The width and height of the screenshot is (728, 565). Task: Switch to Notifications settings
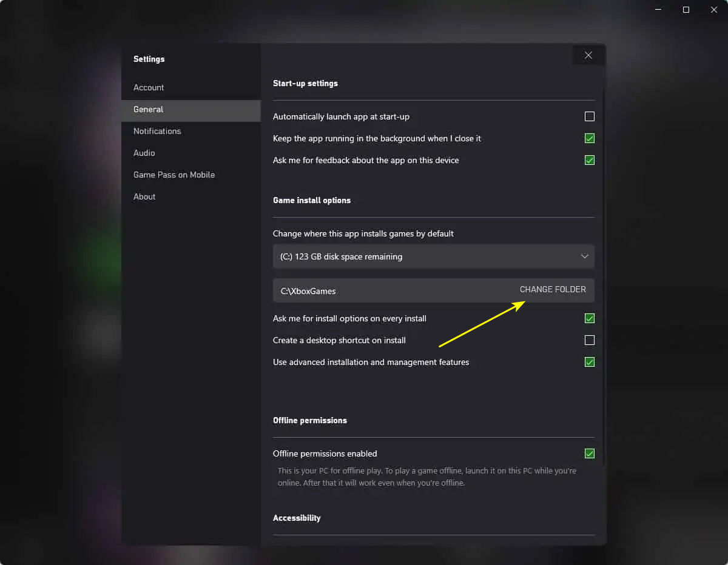(157, 131)
